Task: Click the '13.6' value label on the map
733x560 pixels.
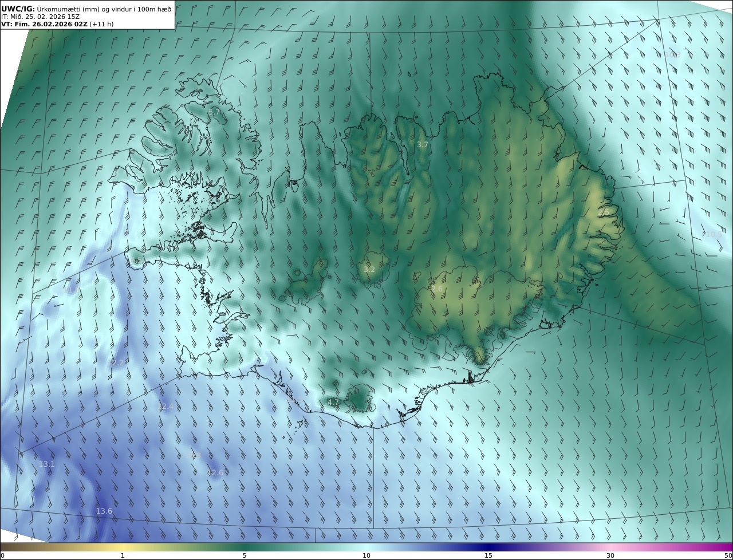Action: click(x=104, y=511)
